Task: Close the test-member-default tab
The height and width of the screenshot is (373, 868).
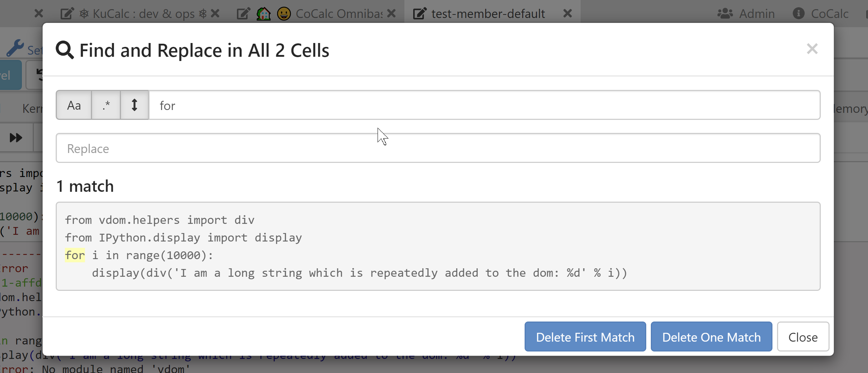Action: [568, 13]
